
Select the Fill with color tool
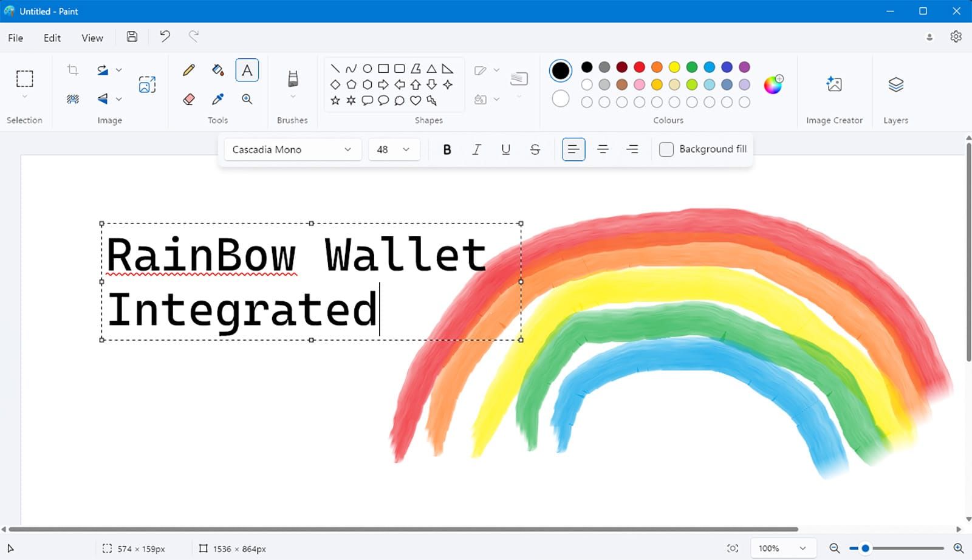[x=217, y=70]
